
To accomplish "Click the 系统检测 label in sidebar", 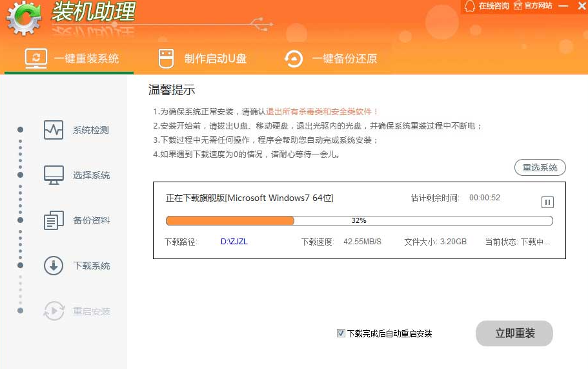I will tap(91, 130).
